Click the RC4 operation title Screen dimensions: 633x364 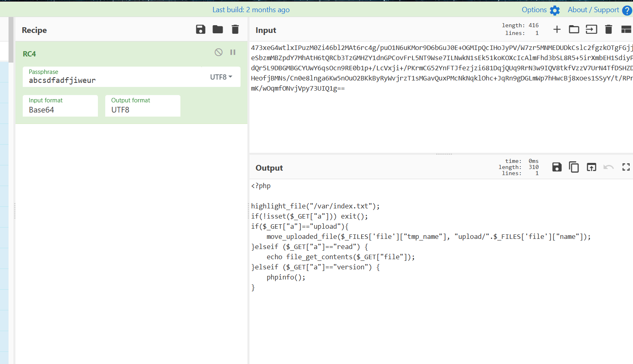click(29, 54)
